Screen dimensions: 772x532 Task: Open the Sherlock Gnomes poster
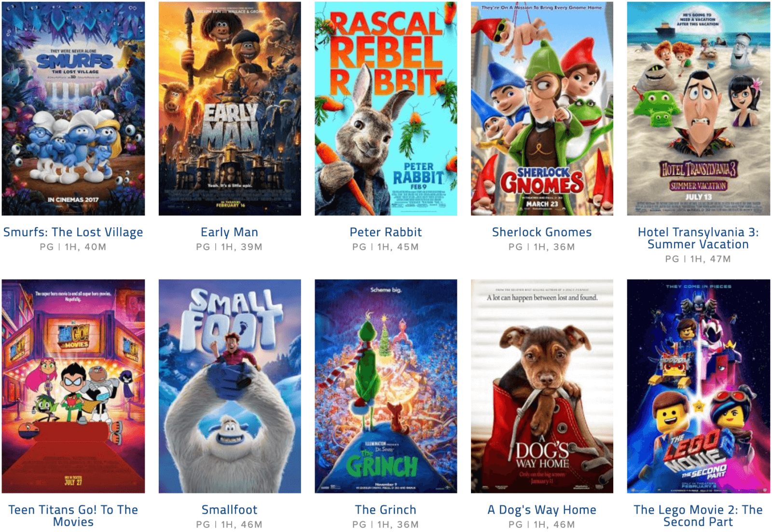click(542, 109)
